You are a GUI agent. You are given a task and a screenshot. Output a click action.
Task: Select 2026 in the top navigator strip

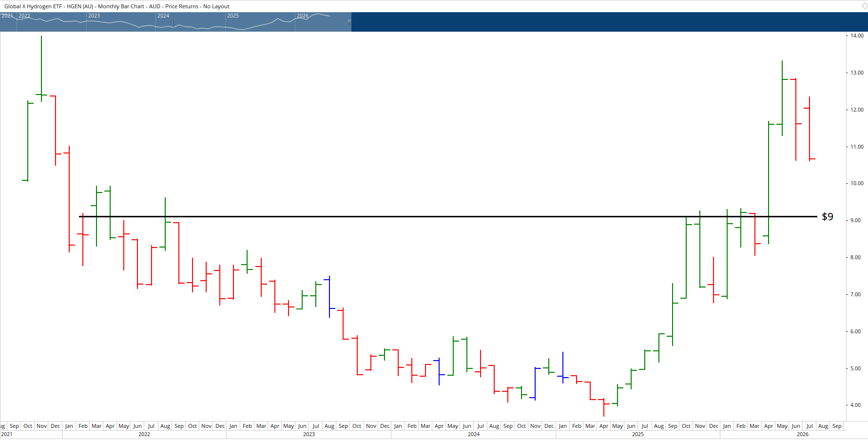[303, 16]
